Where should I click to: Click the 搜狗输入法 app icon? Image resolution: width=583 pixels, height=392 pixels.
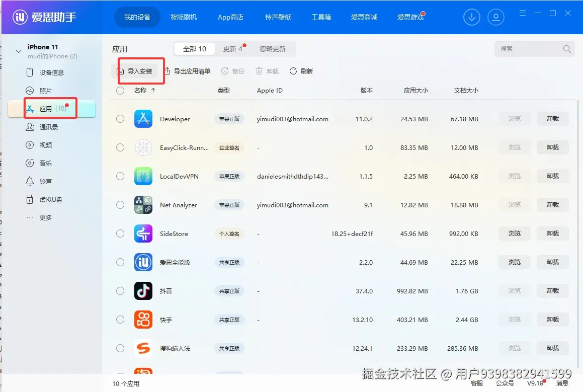tap(143, 349)
